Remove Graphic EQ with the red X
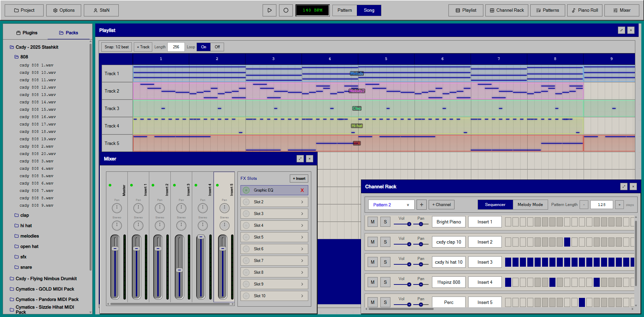 click(x=302, y=190)
